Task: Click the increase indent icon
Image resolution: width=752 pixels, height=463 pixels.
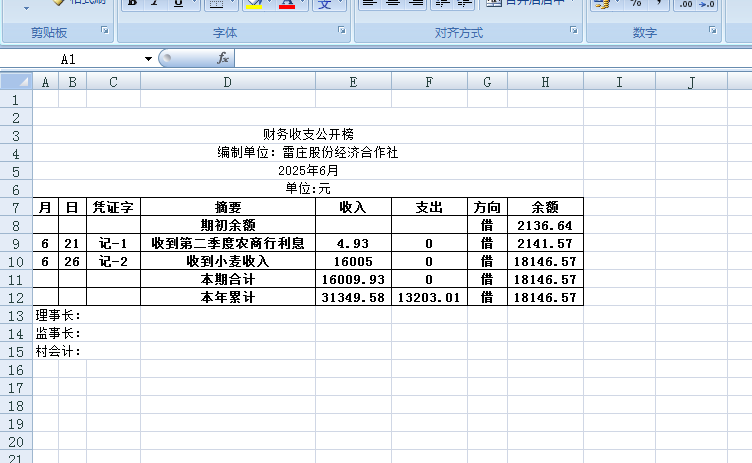Action: (463, 3)
